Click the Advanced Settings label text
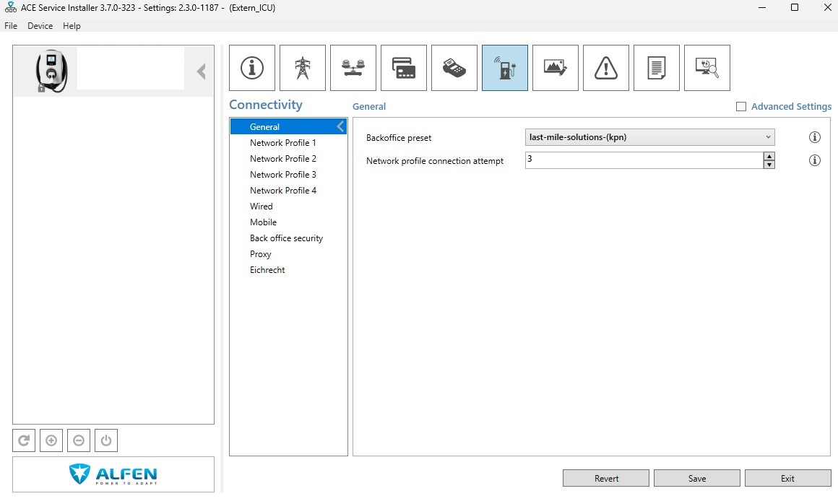The width and height of the screenshot is (838, 504). [x=791, y=106]
